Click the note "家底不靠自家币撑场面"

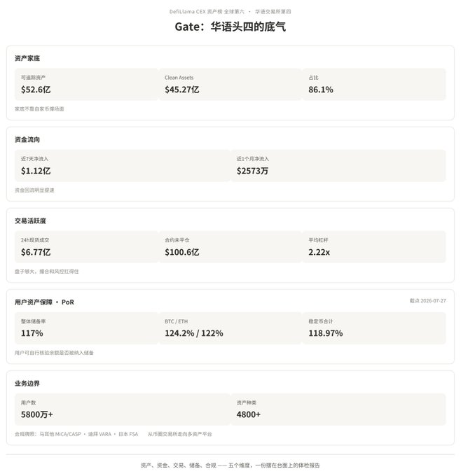point(39,108)
